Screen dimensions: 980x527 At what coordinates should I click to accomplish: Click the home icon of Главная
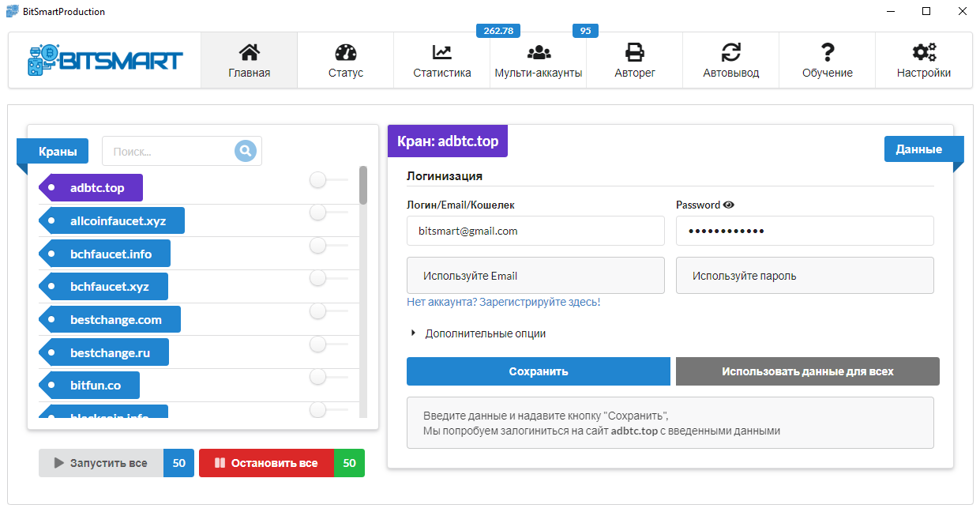point(249,52)
